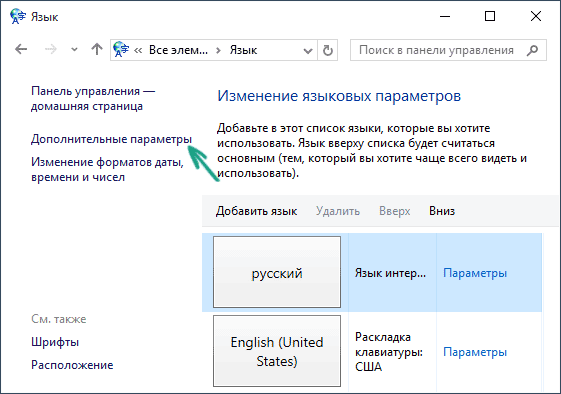Refresh the Язык page
This screenshot has width=561, height=394.
(x=327, y=50)
